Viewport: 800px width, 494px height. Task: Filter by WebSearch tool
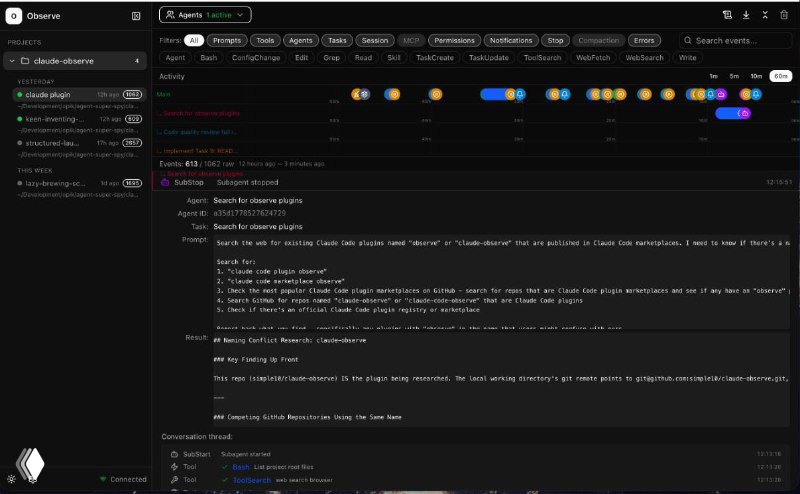(644, 58)
